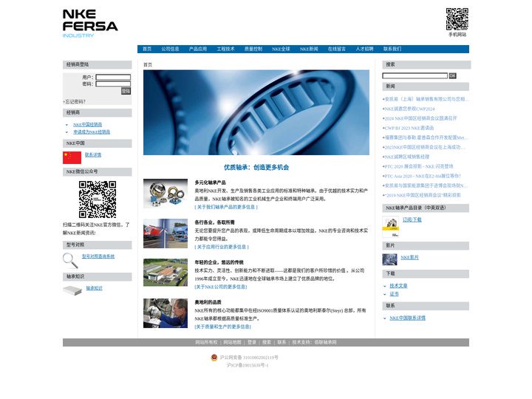Open the 联系详情 link beside flag
The image size is (532, 399).
click(93, 154)
